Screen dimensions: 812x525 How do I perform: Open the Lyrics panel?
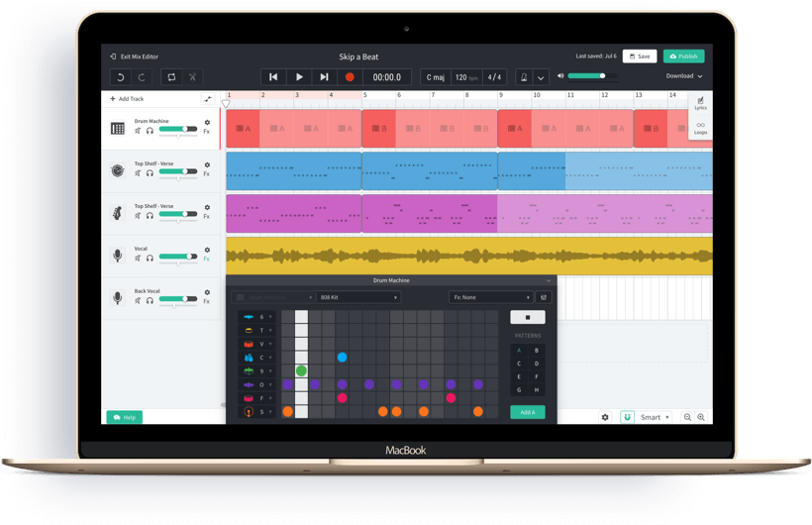pyautogui.click(x=700, y=104)
